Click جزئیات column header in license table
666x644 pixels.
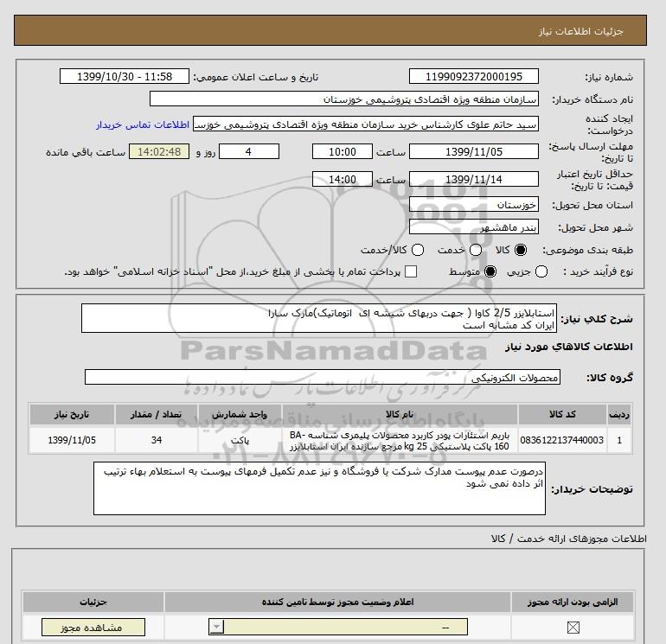93,602
